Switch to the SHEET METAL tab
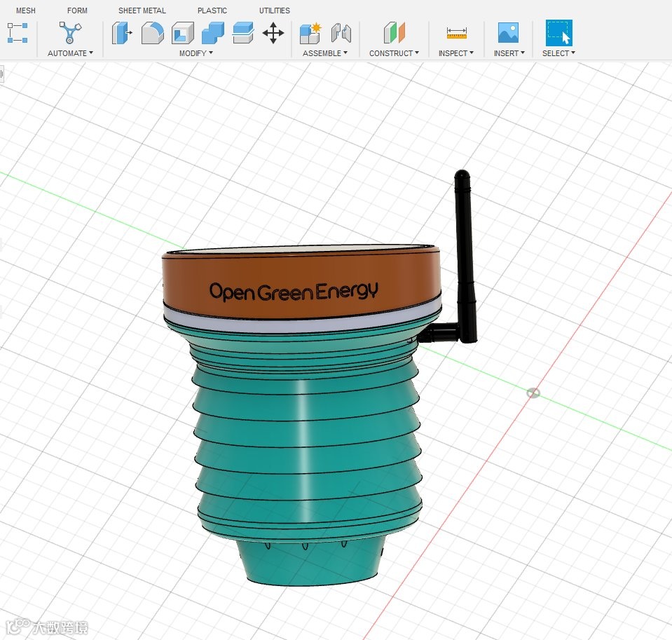The image size is (672, 640). tap(142, 11)
